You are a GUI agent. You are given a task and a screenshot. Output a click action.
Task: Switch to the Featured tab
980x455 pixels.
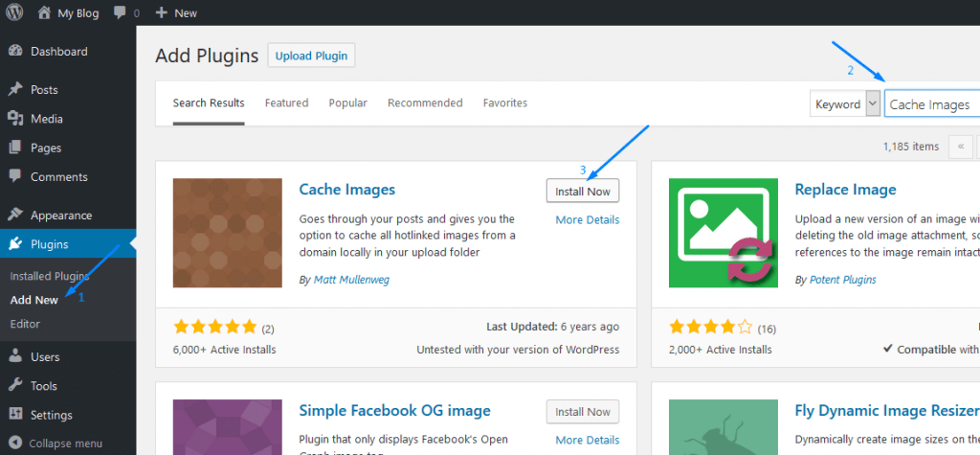(287, 103)
